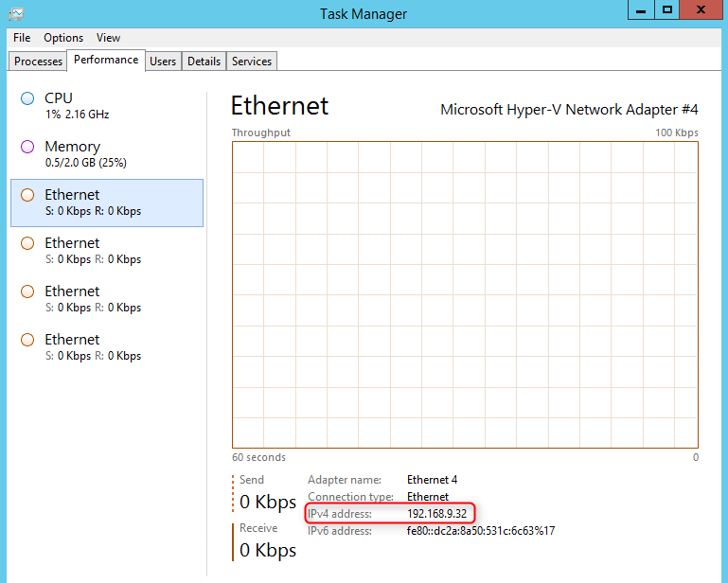Switch to the Services tab
The height and width of the screenshot is (583, 728).
(252, 62)
